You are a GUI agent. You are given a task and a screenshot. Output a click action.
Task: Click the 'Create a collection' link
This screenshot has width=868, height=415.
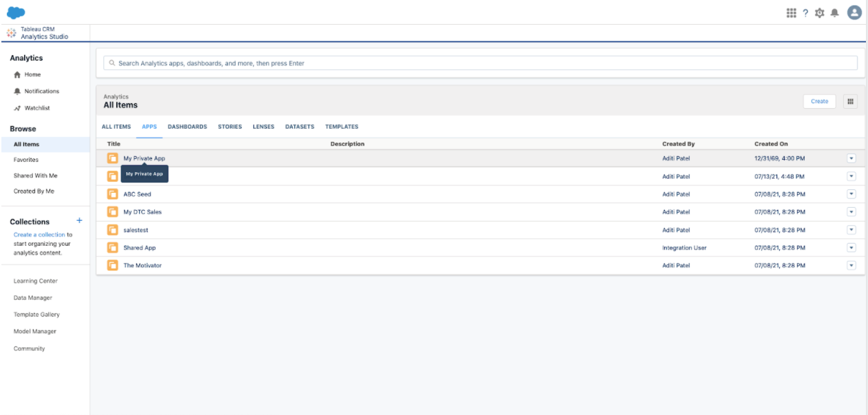(39, 235)
